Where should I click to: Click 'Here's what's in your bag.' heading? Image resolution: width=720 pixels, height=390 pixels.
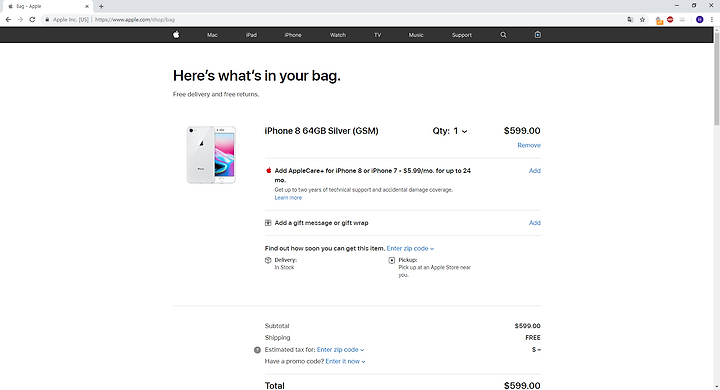(x=257, y=76)
